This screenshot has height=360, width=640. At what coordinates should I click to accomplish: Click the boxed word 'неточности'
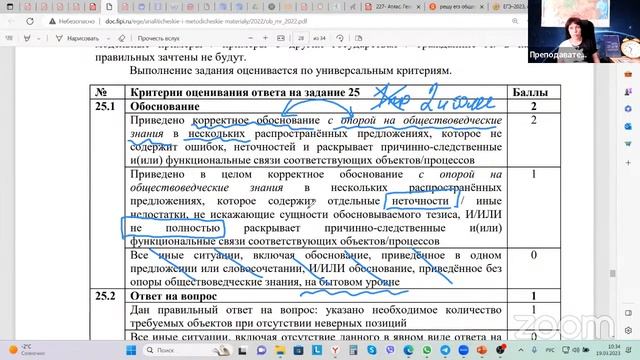pos(420,201)
